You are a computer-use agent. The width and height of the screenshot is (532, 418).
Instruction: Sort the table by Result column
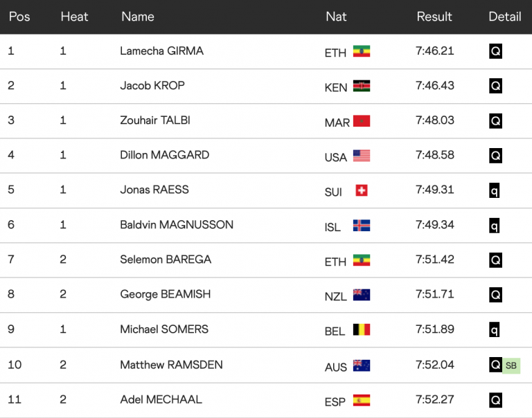434,17
